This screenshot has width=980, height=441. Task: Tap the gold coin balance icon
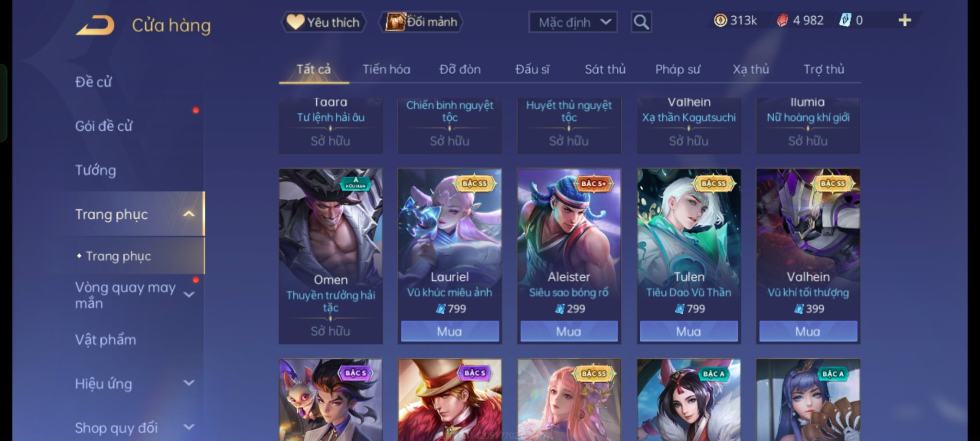coord(720,21)
